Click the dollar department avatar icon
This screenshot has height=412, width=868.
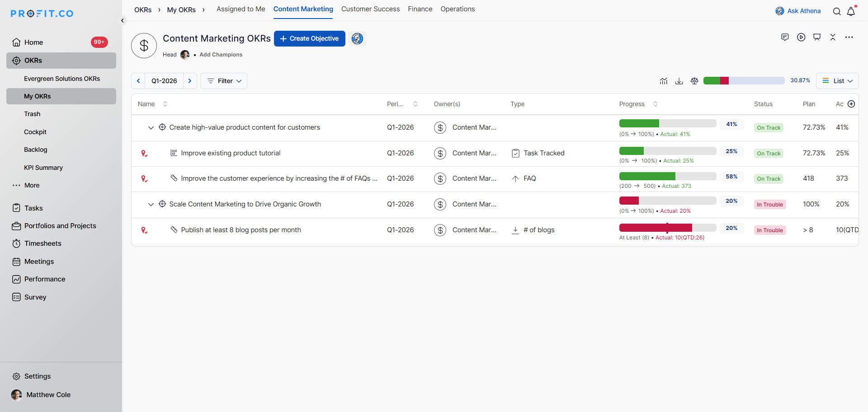point(144,46)
